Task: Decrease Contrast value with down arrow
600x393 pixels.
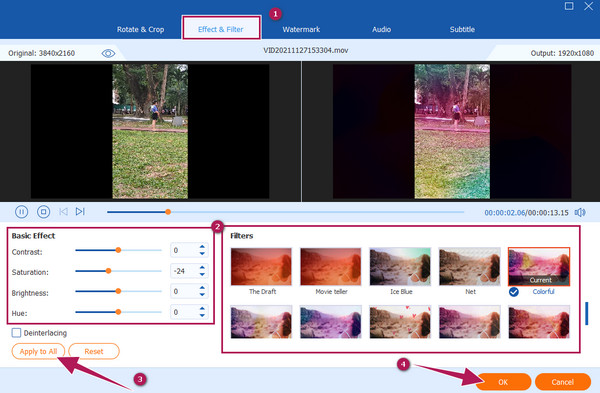Action: [x=202, y=253]
